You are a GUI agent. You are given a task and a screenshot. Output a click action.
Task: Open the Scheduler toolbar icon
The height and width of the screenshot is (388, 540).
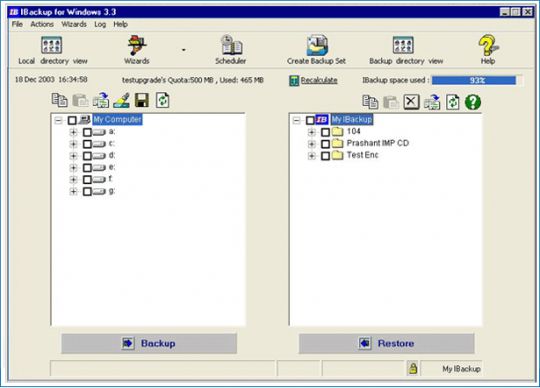(231, 45)
